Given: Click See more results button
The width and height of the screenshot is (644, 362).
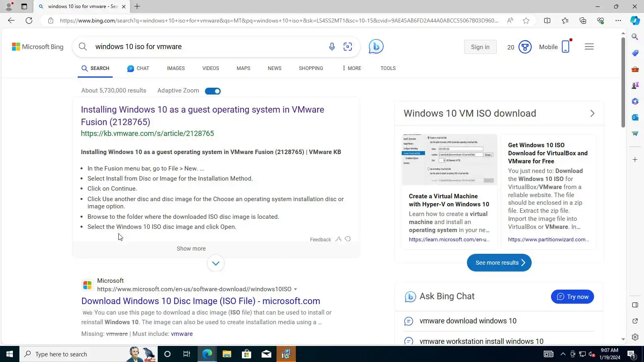Looking at the screenshot, I should pos(499,263).
